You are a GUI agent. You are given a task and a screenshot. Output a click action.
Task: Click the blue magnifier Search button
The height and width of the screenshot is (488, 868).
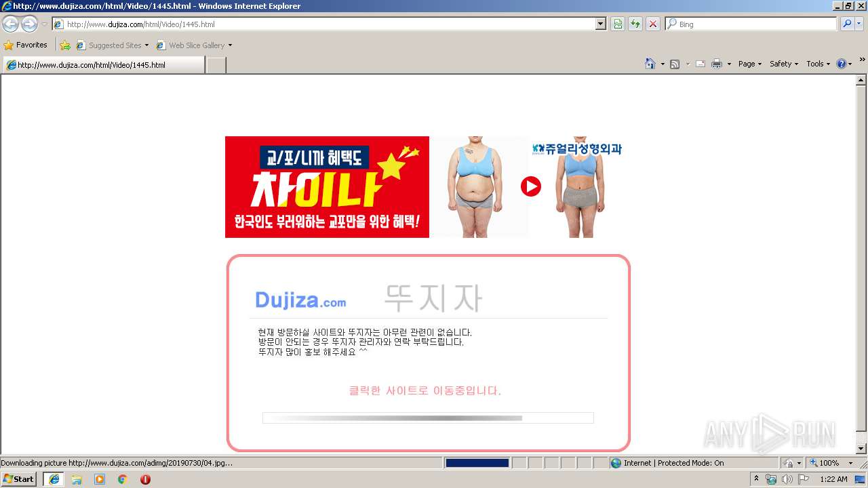point(847,24)
